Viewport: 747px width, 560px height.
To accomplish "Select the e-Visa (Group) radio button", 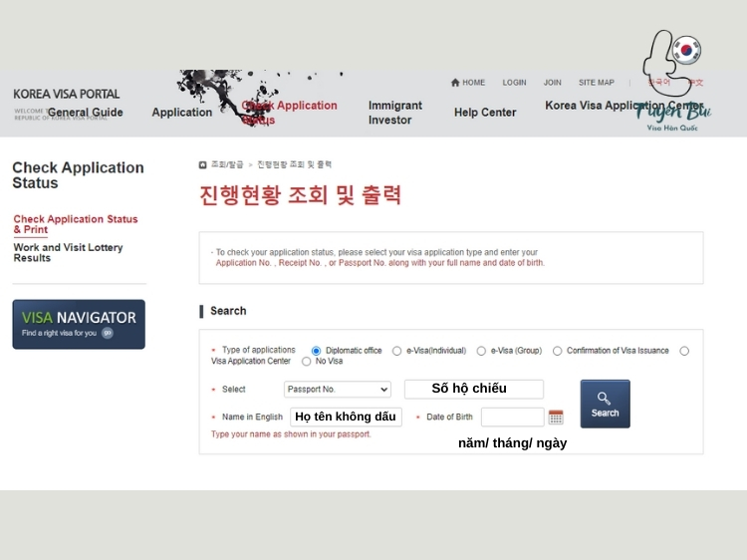I will [x=481, y=352].
